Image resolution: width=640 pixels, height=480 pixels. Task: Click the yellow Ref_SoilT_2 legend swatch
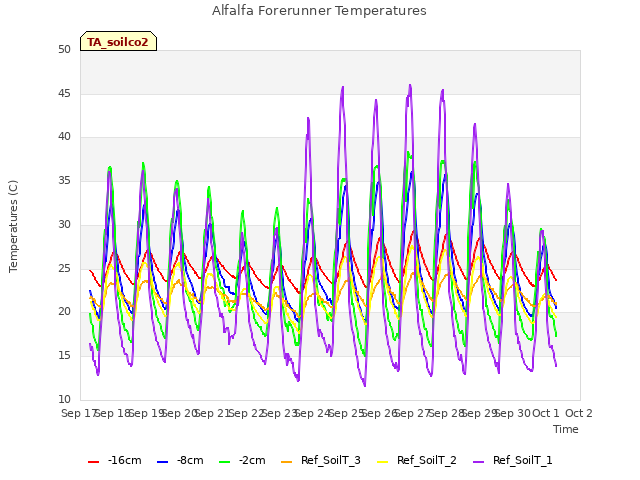pyautogui.click(x=382, y=462)
